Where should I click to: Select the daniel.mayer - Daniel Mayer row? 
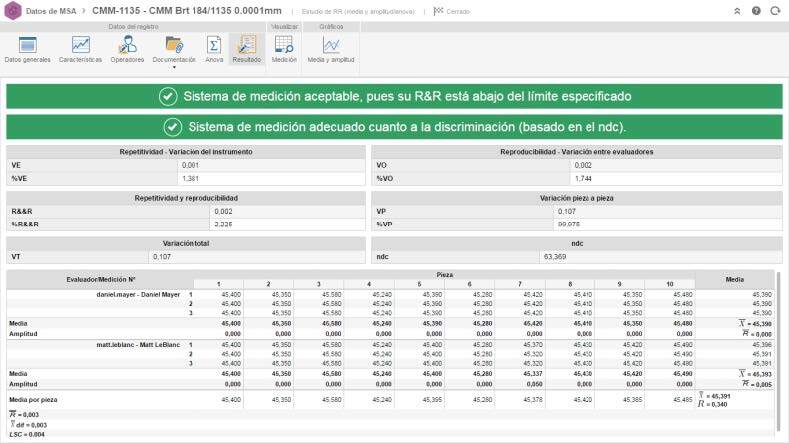(x=138, y=295)
